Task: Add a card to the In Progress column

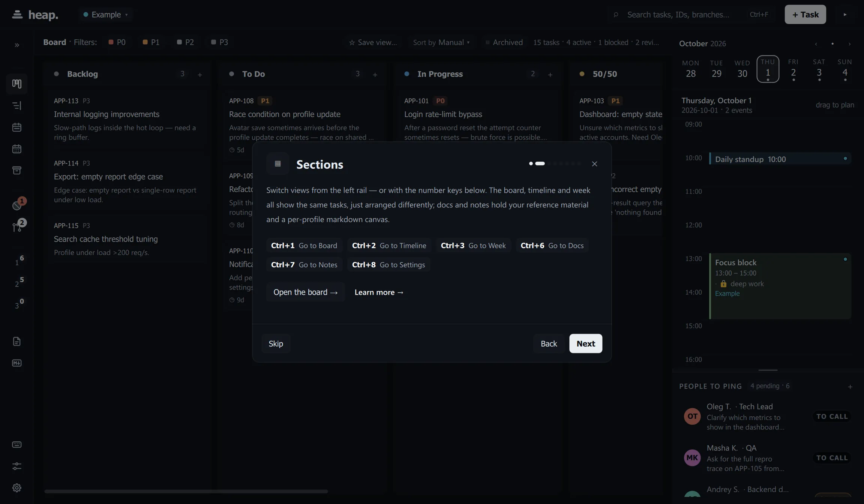Action: (x=550, y=75)
